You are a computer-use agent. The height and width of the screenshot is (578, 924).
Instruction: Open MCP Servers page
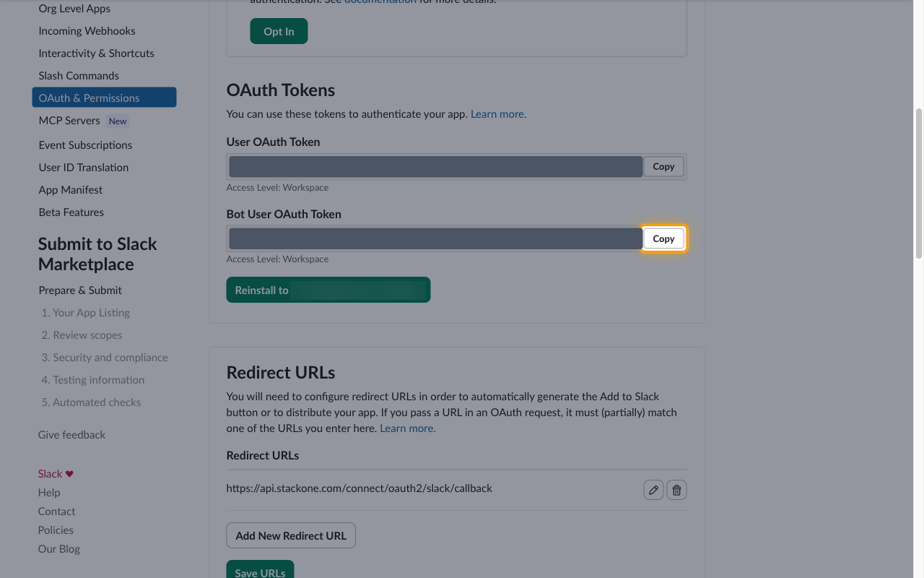coord(69,120)
